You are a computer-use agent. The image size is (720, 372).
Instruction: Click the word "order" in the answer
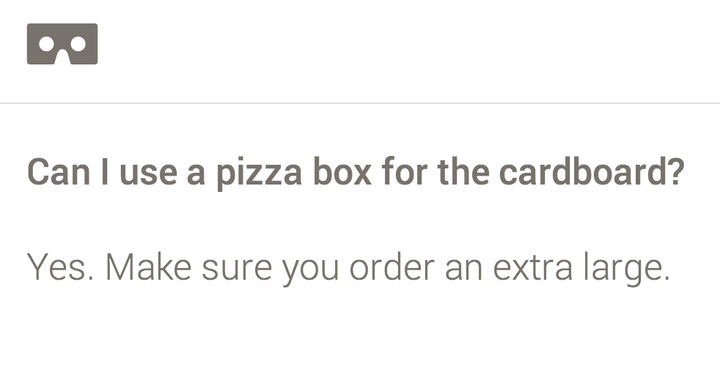click(x=392, y=267)
